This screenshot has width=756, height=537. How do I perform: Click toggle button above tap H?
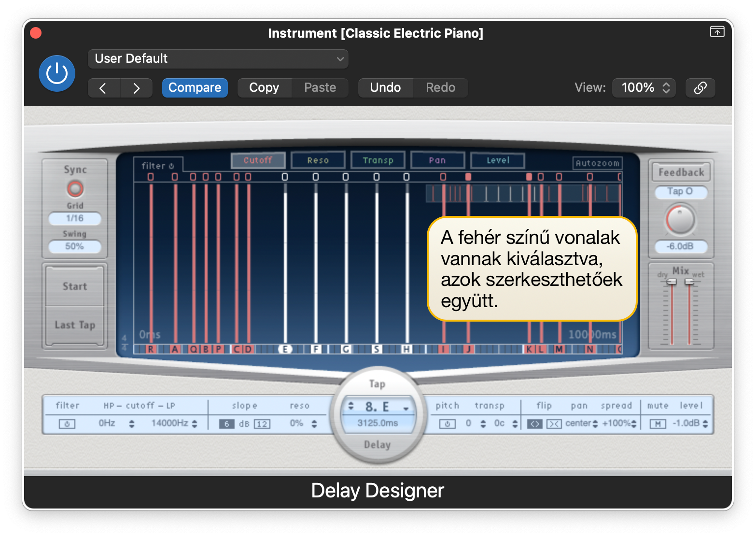pyautogui.click(x=406, y=177)
